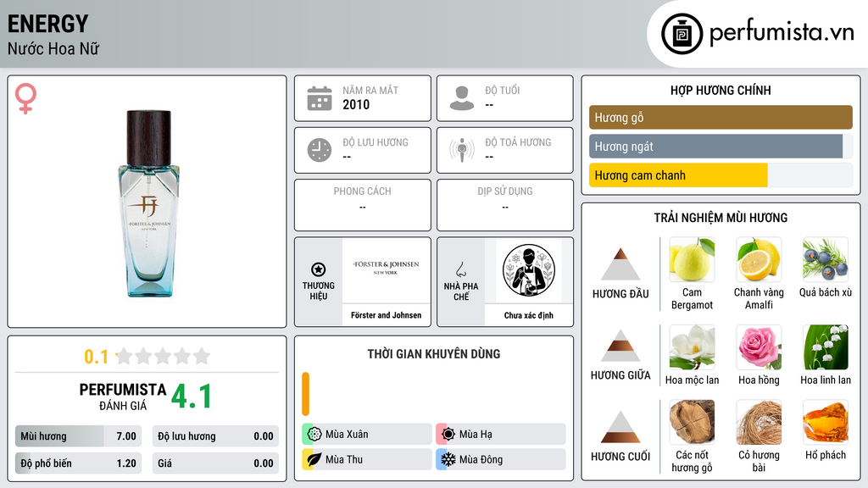Click the perfumer illustration above Chưa xác định
Screen dimensions: 868x488
pyautogui.click(x=529, y=270)
